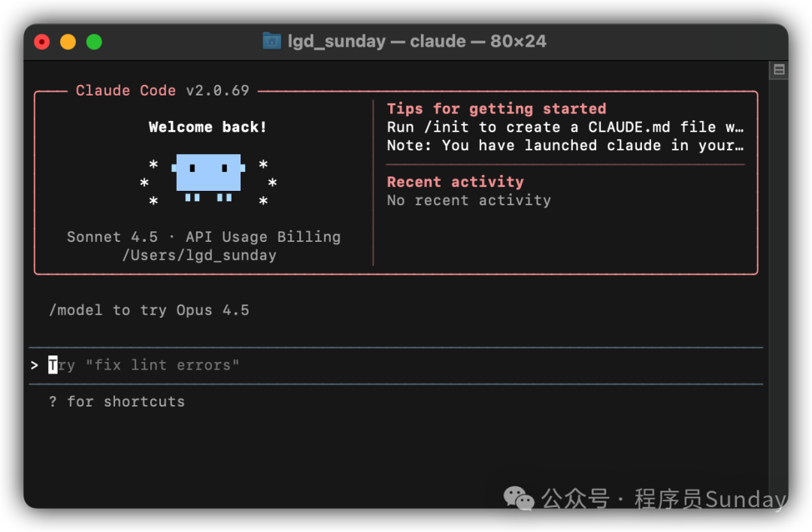
Task: Click the yellow minimize button
Action: [68, 42]
